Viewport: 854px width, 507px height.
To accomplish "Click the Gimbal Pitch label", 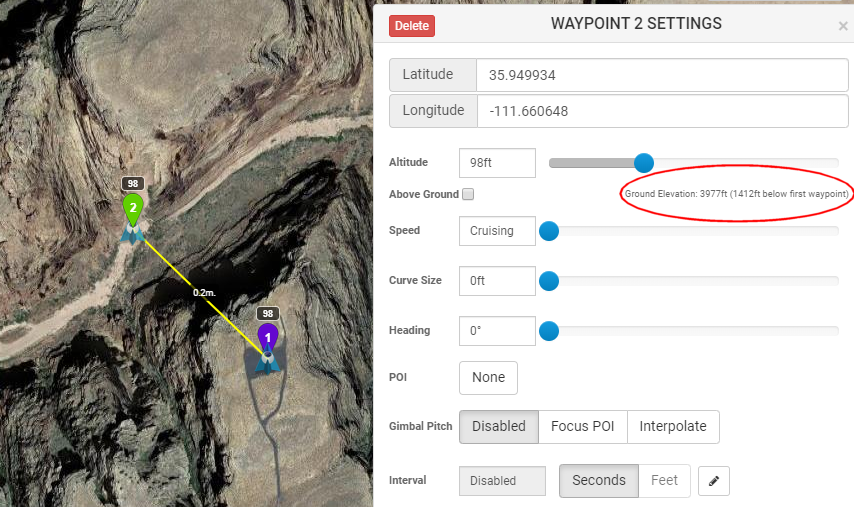I will pyautogui.click(x=420, y=426).
